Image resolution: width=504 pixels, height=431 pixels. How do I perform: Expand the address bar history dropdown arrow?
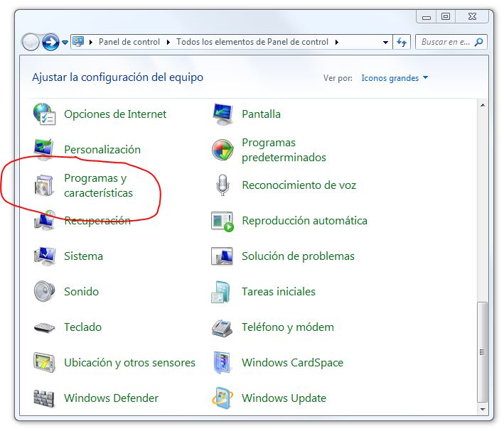[x=385, y=42]
